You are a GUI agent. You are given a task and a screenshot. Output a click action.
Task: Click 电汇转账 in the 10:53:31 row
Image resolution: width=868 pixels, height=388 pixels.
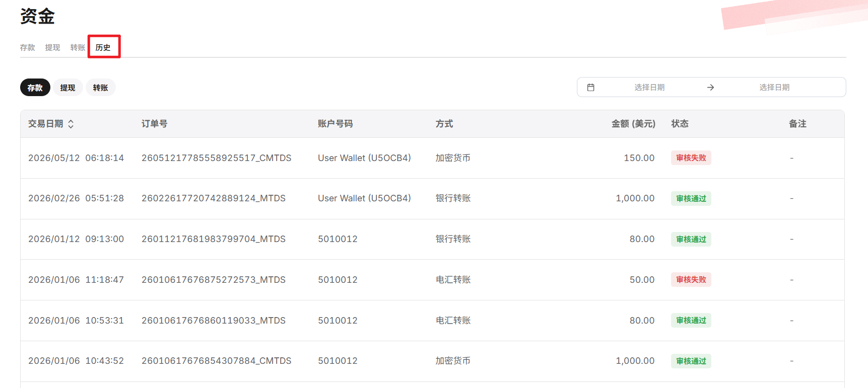[x=453, y=321]
